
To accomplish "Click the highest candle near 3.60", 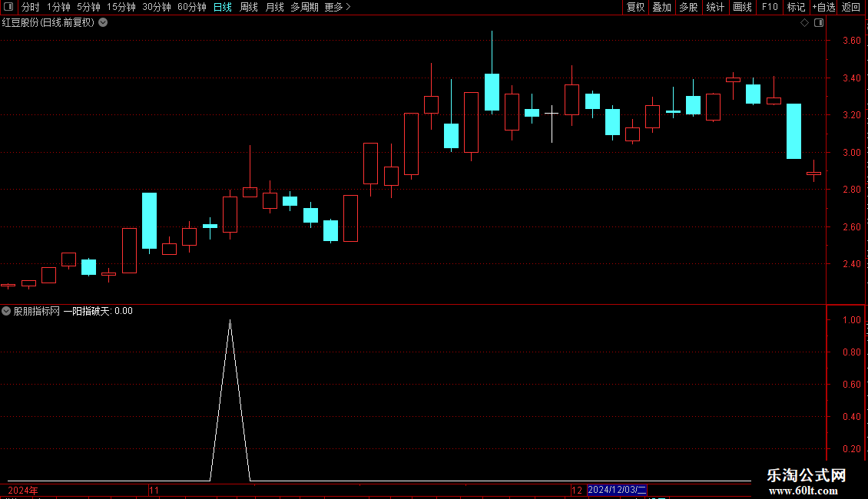I will (x=492, y=91).
